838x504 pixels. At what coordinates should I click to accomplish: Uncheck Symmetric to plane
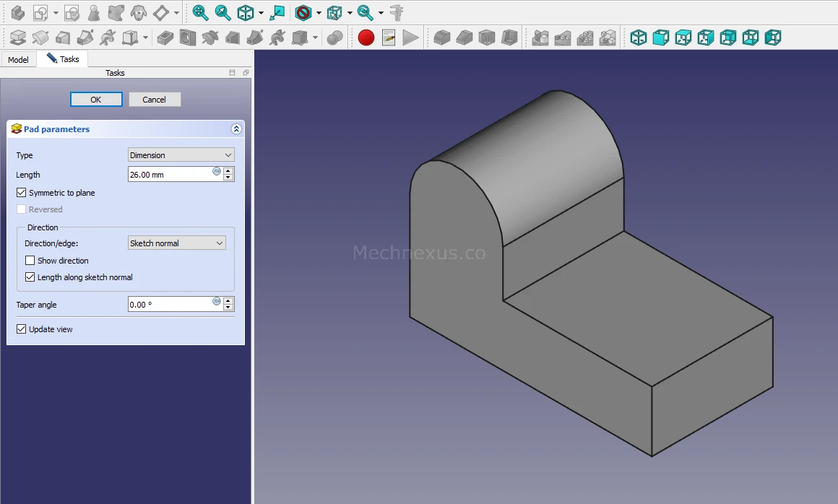pyautogui.click(x=22, y=193)
